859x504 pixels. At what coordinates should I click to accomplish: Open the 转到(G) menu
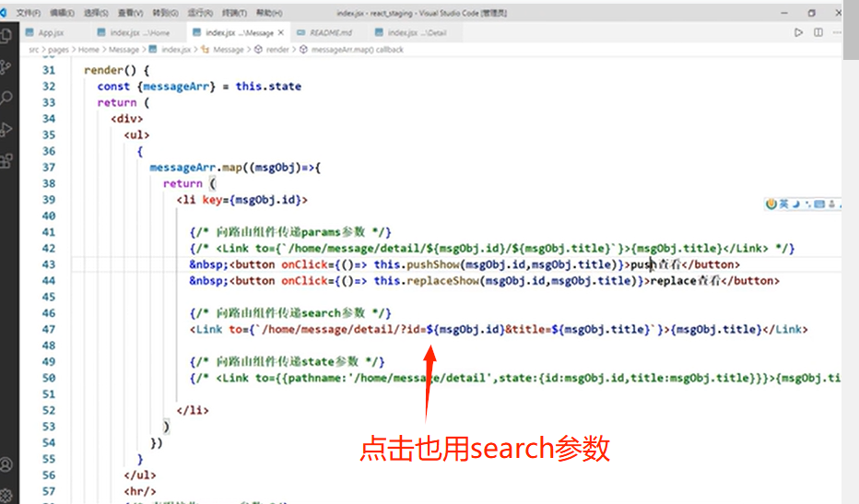coord(165,13)
